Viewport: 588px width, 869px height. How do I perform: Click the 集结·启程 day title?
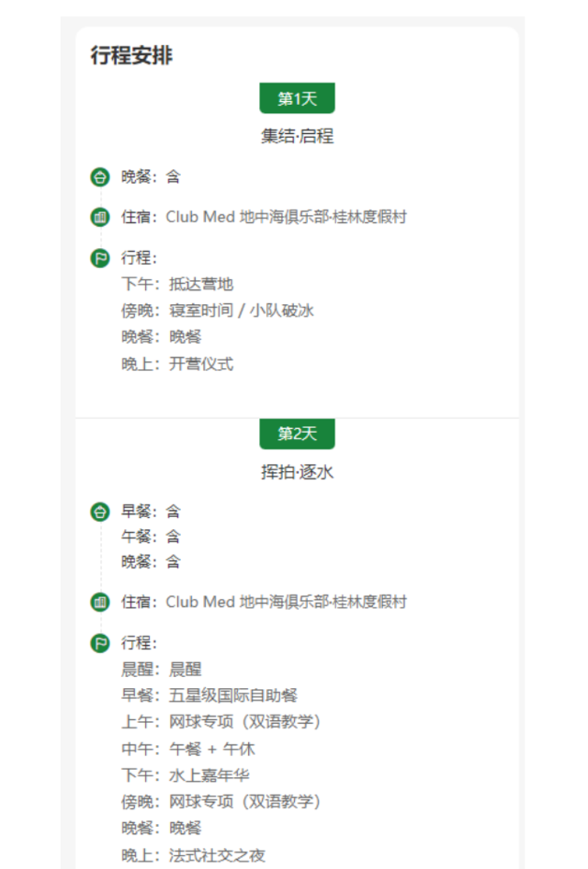click(x=297, y=137)
